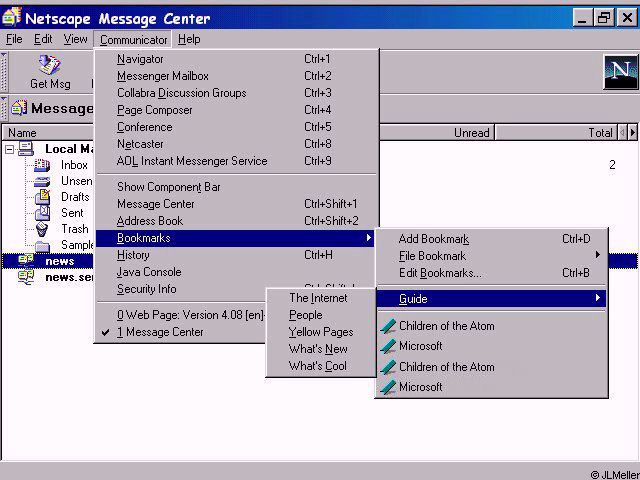Click the Bookmarks submenu arrow
Screen dimensions: 640x480
coord(369,238)
